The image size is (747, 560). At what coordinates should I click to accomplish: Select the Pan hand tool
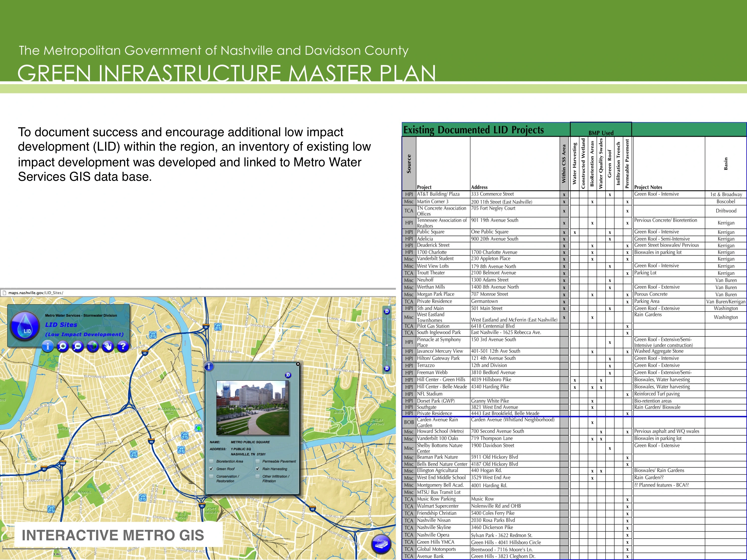(x=108, y=346)
